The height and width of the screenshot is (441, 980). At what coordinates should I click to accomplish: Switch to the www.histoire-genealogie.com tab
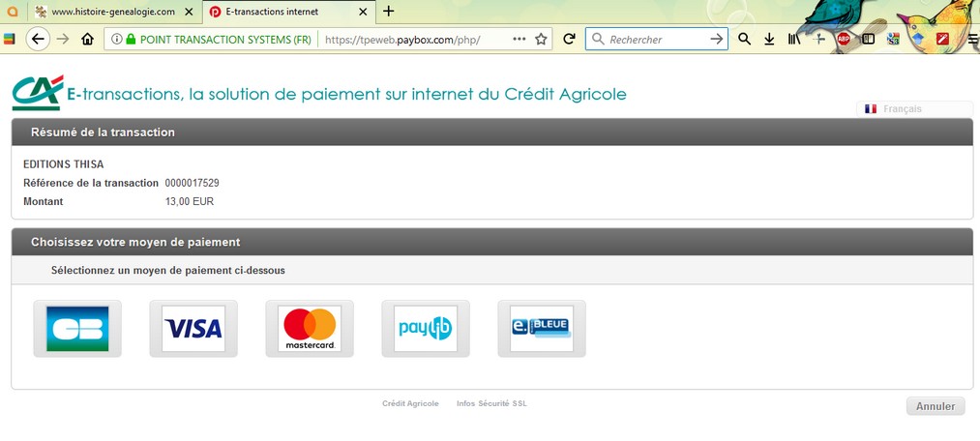[x=112, y=12]
